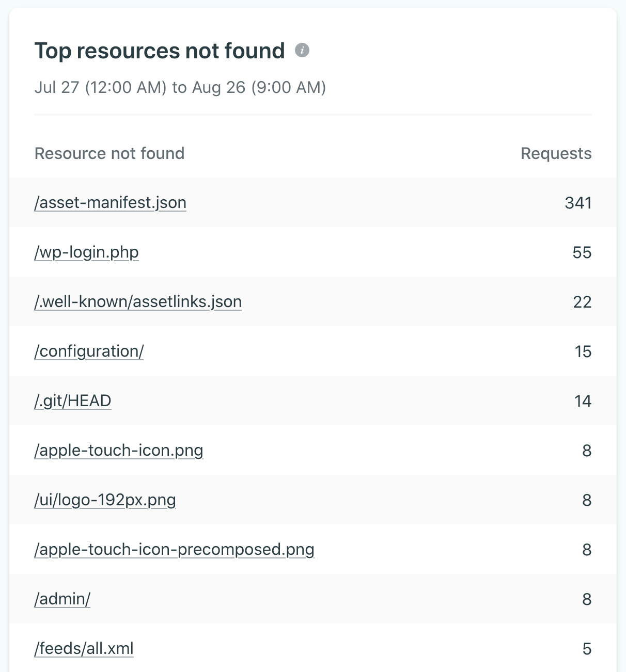This screenshot has height=672, width=626.
Task: Open the /asset-manifest.json link
Action: (x=110, y=203)
